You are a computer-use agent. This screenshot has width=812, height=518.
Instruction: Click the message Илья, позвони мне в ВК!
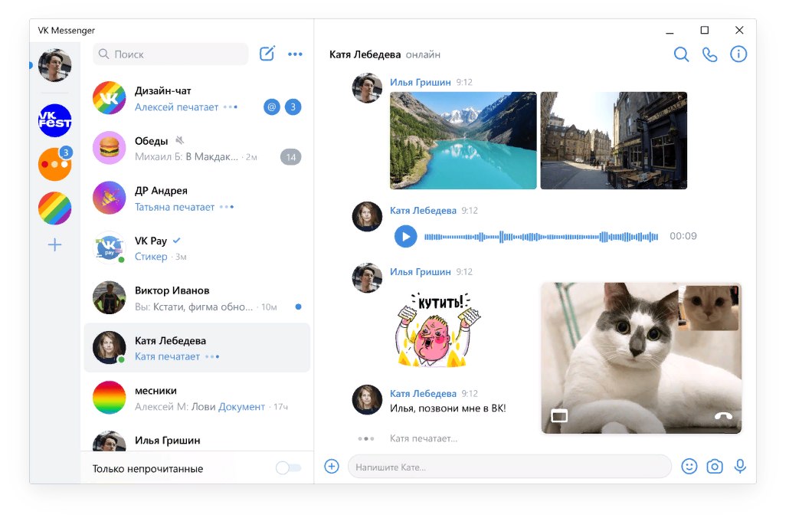pos(448,408)
